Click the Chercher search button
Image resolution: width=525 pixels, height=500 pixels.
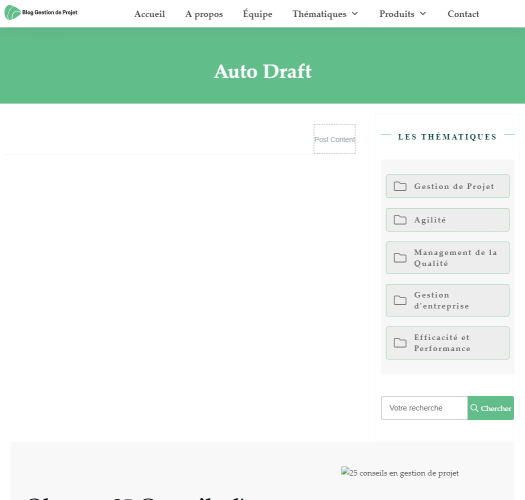(x=491, y=408)
